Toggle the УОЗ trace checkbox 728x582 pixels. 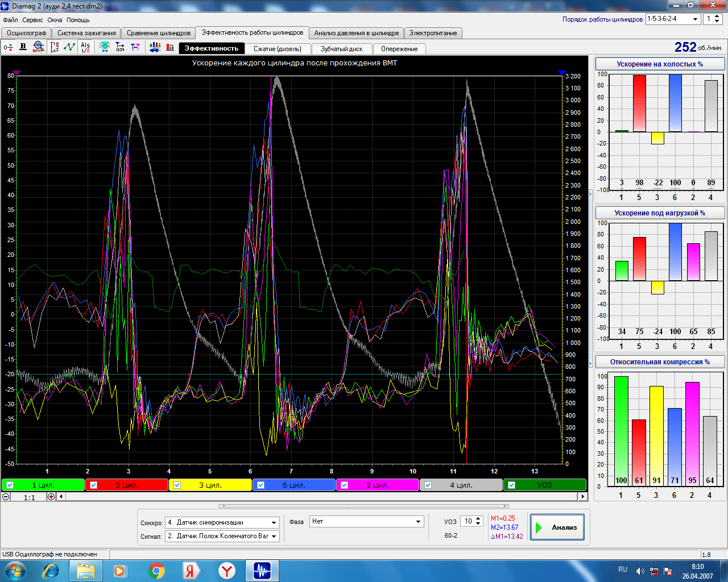512,485
